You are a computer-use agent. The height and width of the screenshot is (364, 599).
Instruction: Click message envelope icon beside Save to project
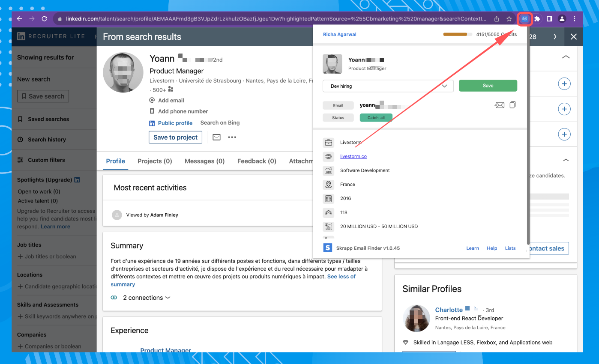pyautogui.click(x=216, y=137)
